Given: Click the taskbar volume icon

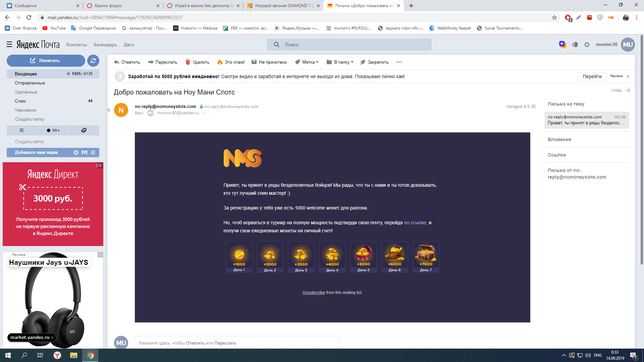Looking at the screenshot, I should click(588, 355).
